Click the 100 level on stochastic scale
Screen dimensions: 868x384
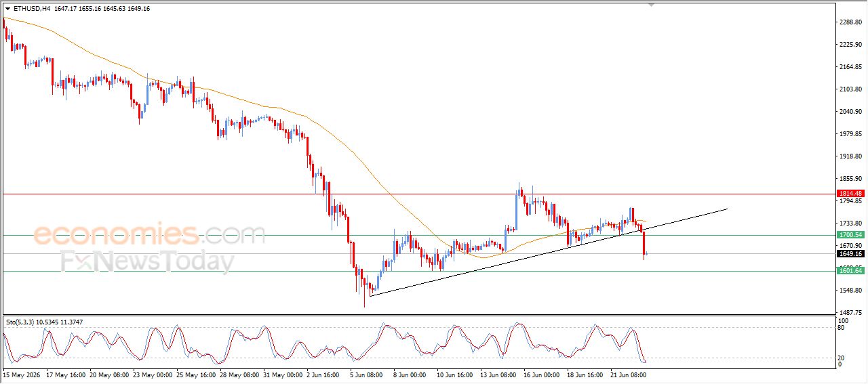click(x=844, y=320)
